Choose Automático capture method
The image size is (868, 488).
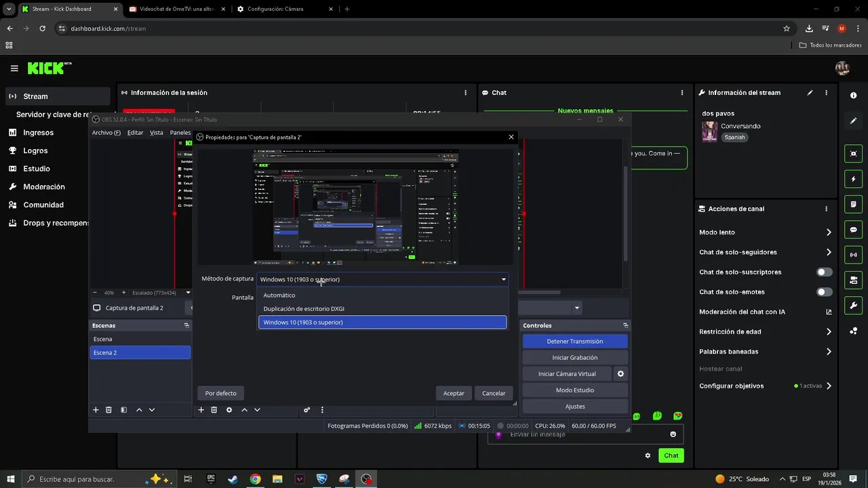[382, 296]
